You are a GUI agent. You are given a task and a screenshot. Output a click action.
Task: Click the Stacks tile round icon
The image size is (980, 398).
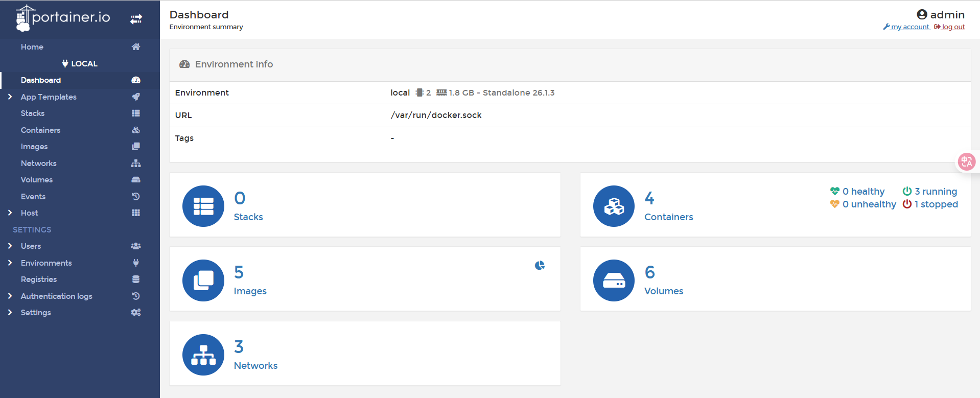click(203, 206)
